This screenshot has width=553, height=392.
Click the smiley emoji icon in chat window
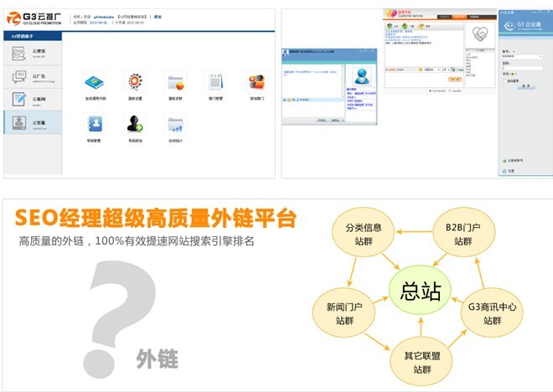[289, 101]
